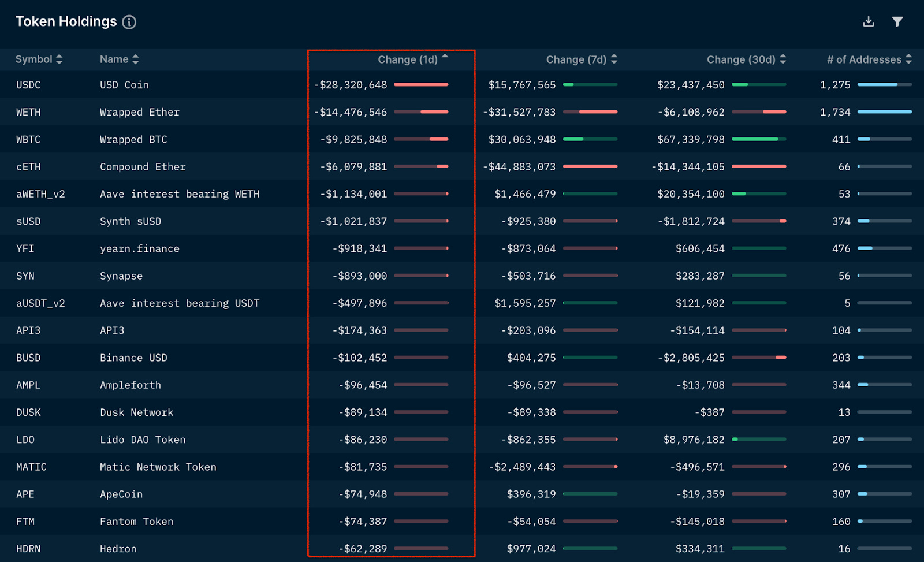Screen dimensions: 924x562
Task: Click the 1,734 addresses count
Action: [x=835, y=112]
